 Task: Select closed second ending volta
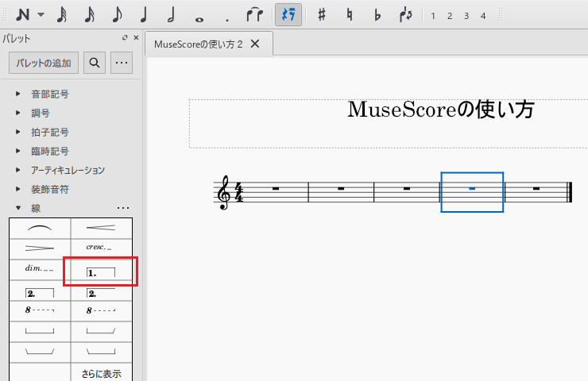click(x=40, y=291)
